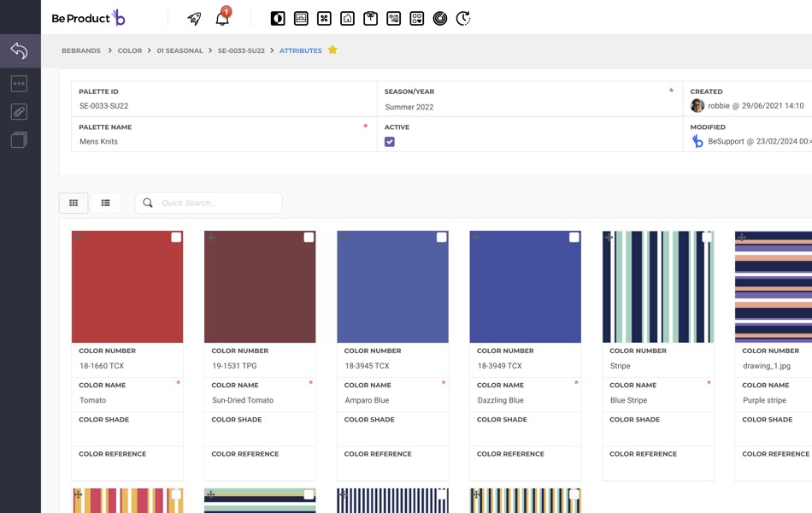This screenshot has height=513, width=812.
Task: Open the house-shaped module icon
Action: point(348,19)
